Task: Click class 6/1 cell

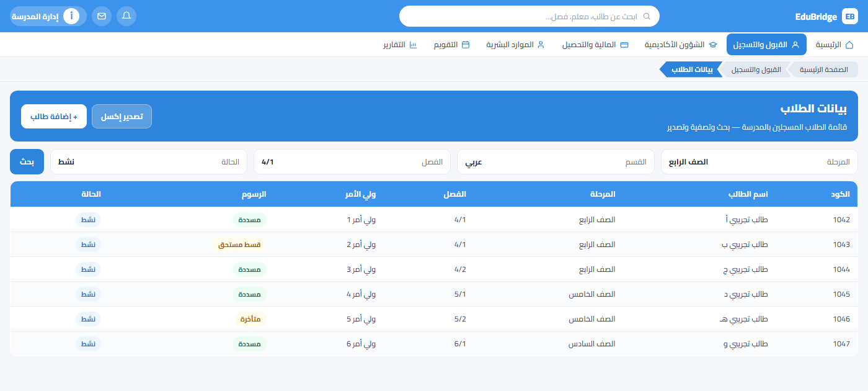Action: 460,344
